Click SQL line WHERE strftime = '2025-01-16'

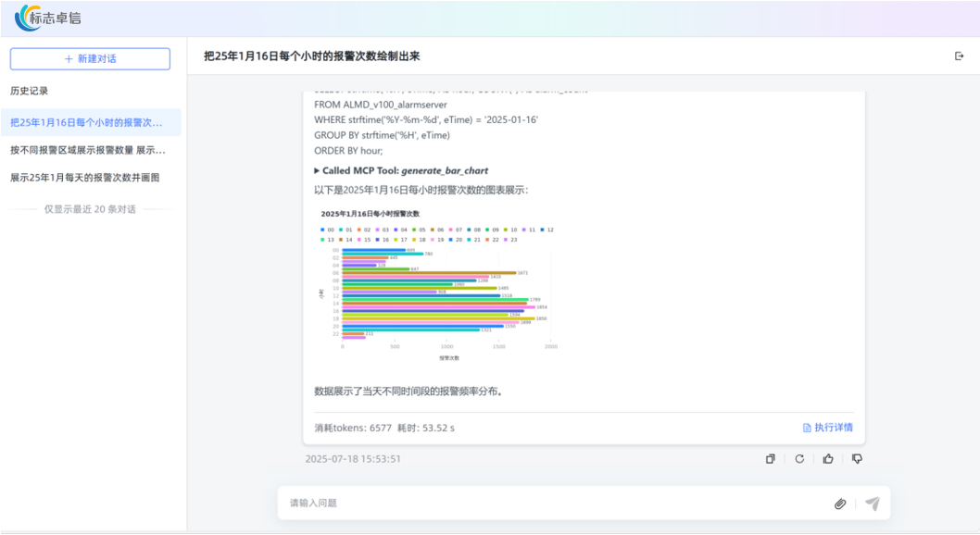pyautogui.click(x=426, y=119)
